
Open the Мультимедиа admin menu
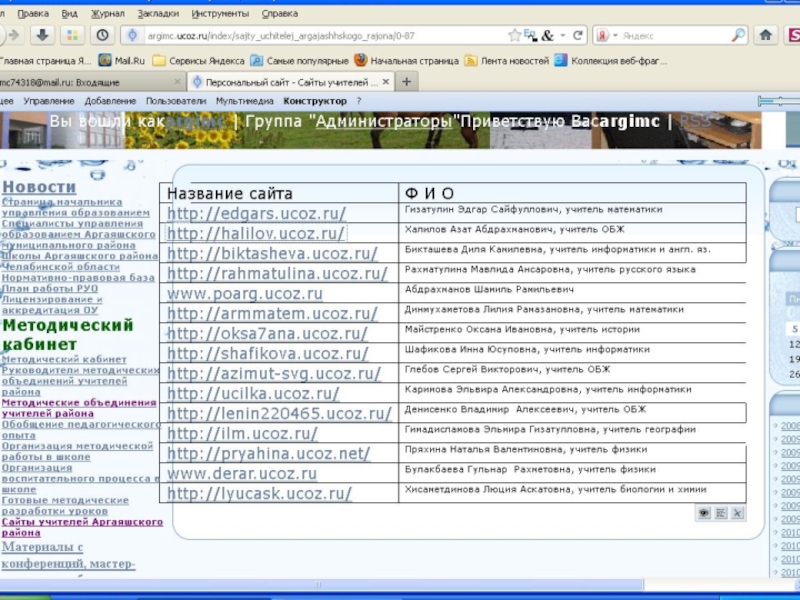245,101
